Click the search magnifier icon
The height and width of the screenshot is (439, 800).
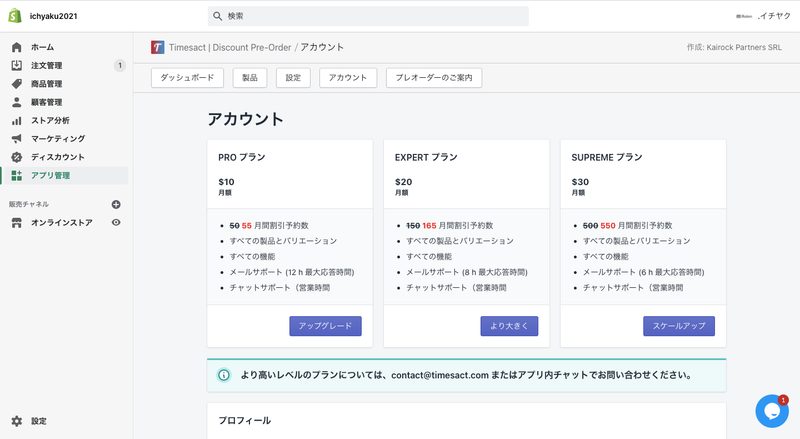click(217, 16)
